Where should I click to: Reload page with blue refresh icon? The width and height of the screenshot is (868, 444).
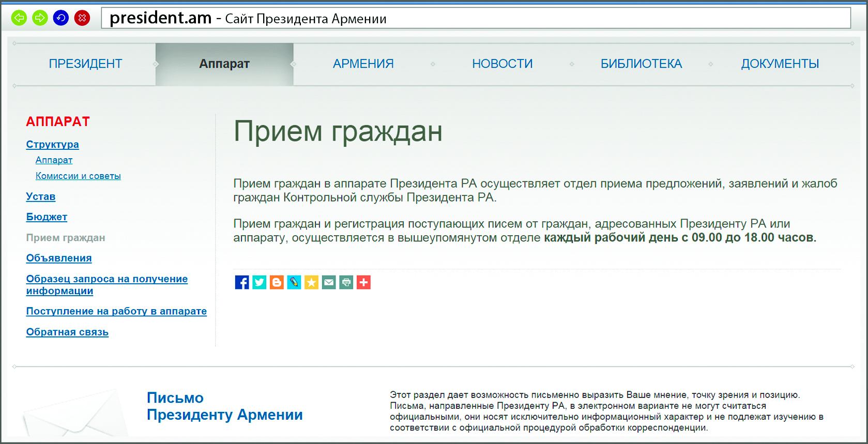(x=61, y=18)
